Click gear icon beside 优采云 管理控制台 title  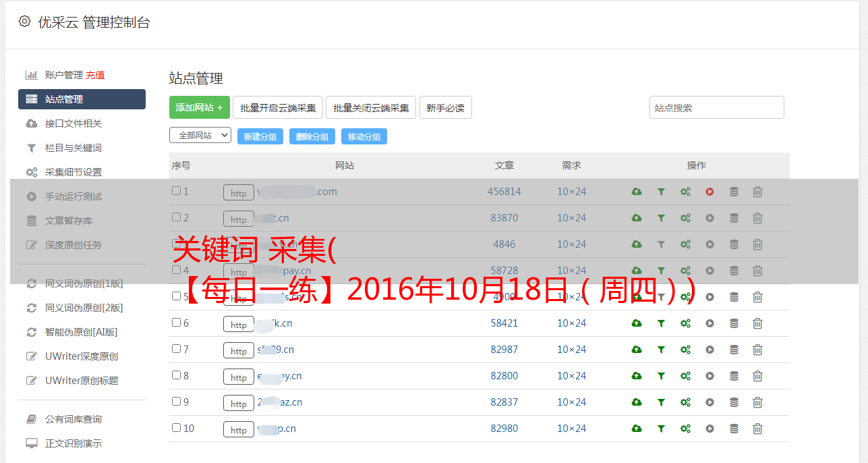coord(25,22)
